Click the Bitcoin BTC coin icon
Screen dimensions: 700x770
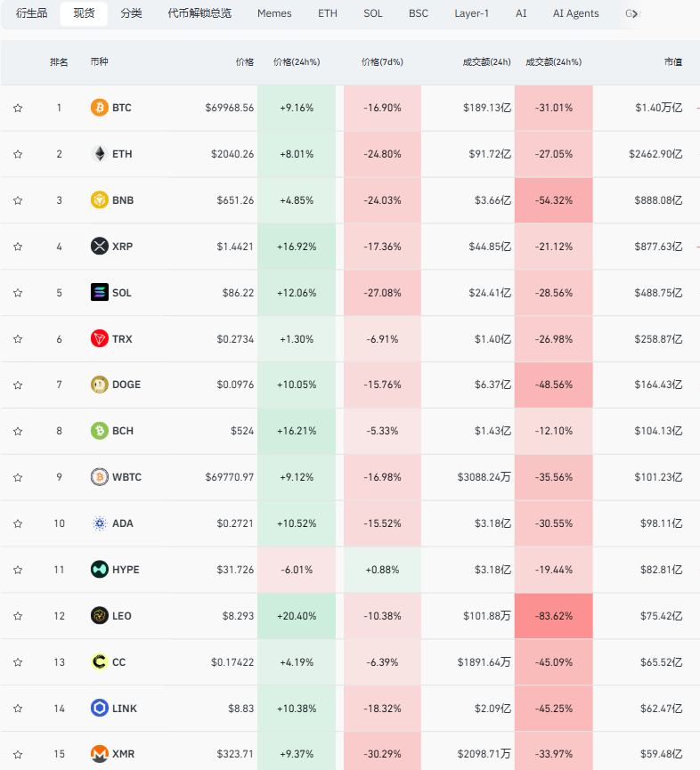pyautogui.click(x=100, y=108)
